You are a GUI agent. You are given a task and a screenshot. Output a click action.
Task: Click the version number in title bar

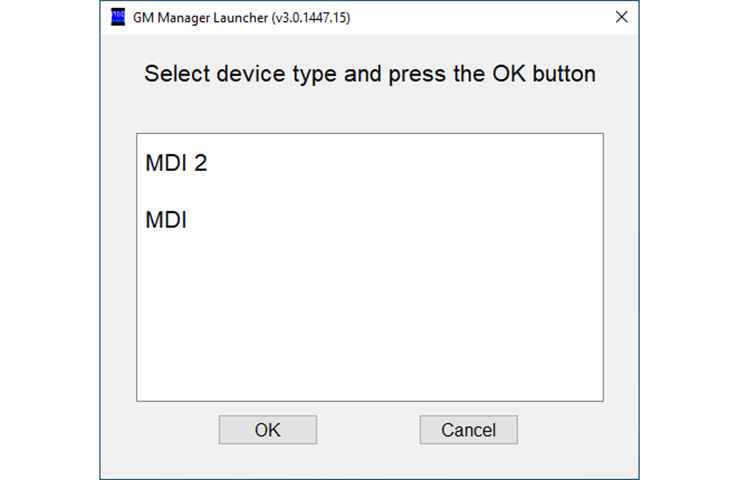(311, 17)
